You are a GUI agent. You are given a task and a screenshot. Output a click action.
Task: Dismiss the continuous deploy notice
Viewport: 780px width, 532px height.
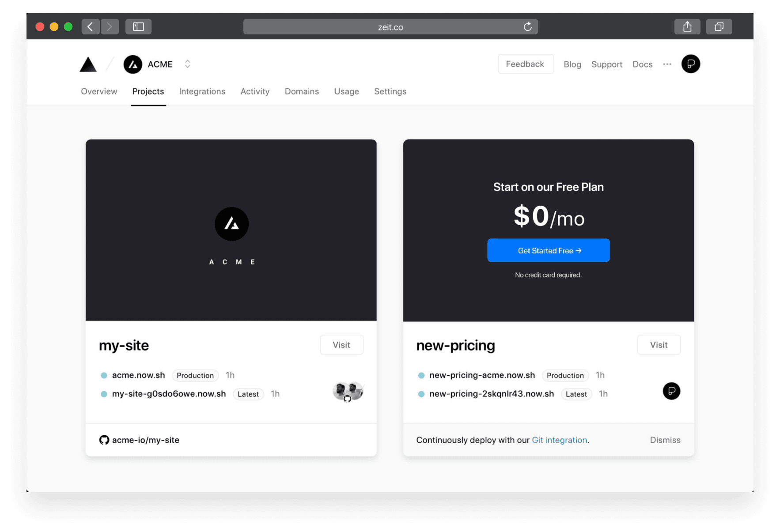point(665,440)
